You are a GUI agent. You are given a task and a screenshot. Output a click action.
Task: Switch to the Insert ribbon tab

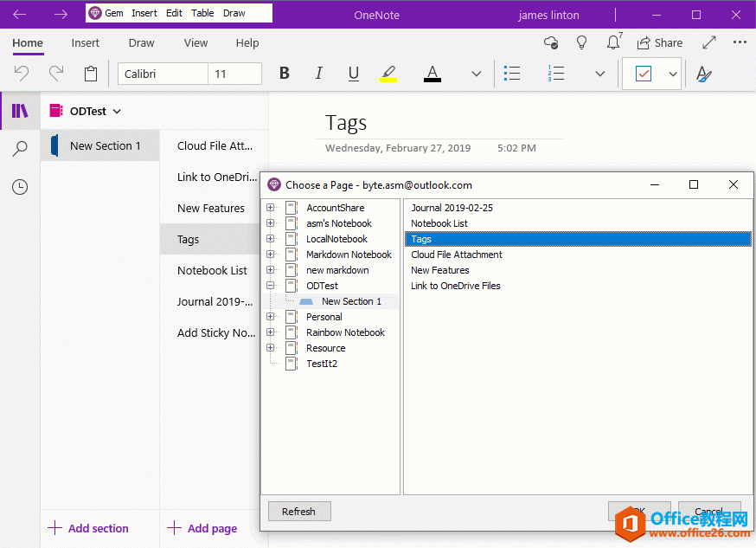(85, 42)
